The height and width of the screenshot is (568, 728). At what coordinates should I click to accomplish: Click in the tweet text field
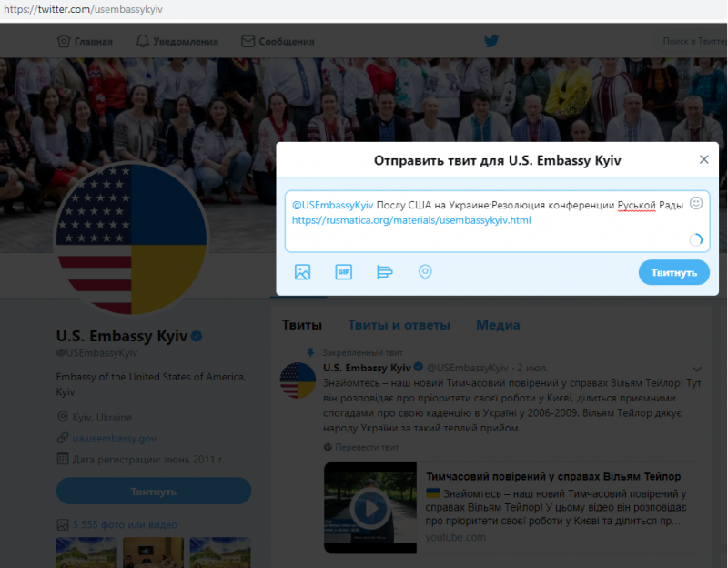(497, 221)
